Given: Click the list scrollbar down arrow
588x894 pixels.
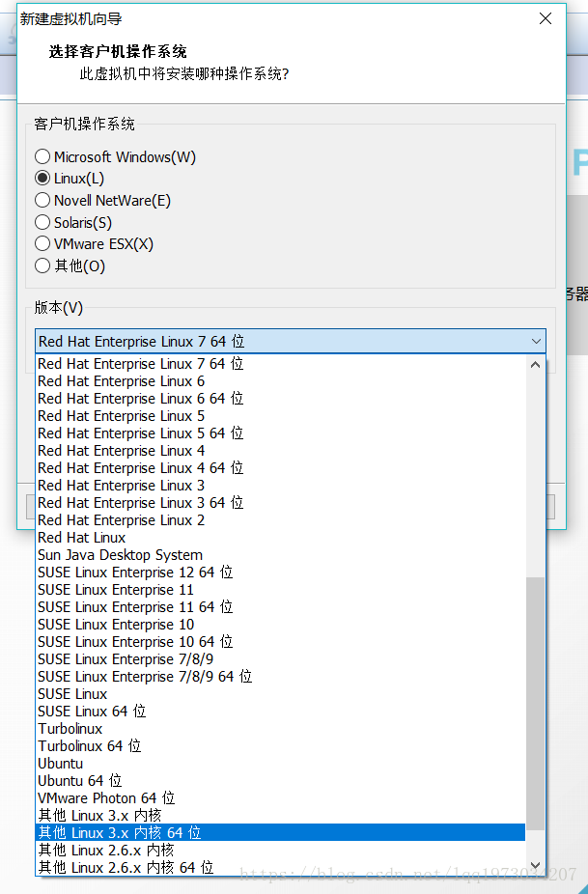Looking at the screenshot, I should pos(535,865).
